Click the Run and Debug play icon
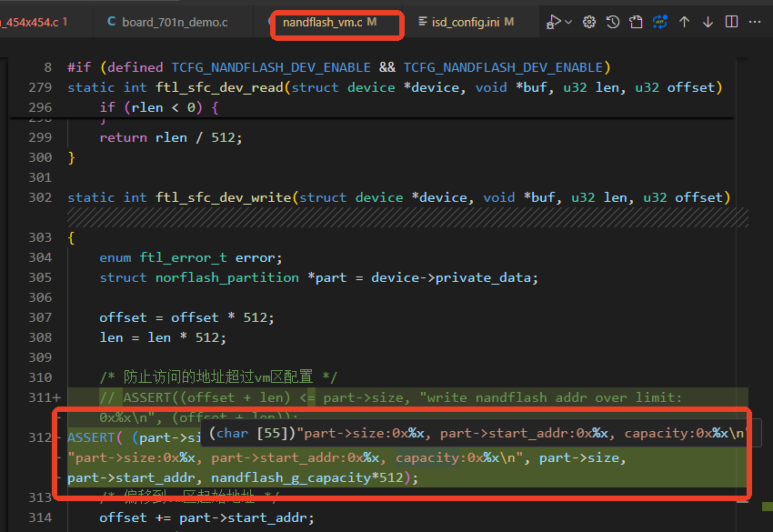This screenshot has width=773, height=532. [553, 22]
